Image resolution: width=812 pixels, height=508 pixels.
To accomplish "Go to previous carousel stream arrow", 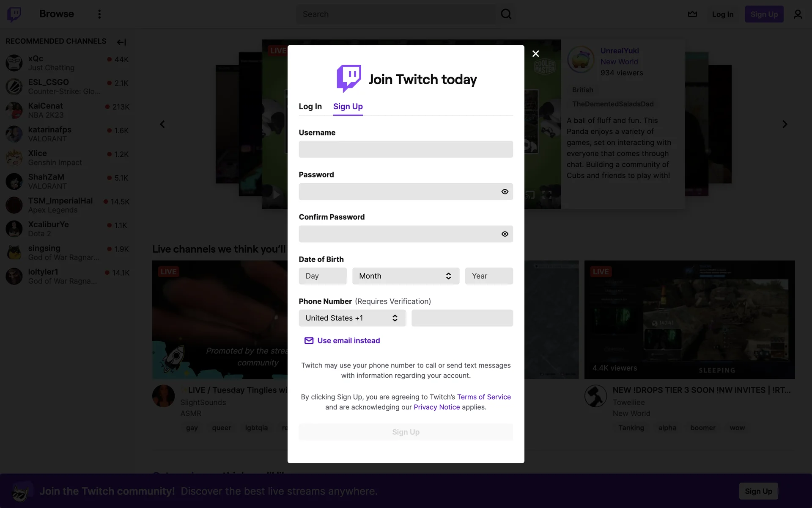I will [x=162, y=124].
